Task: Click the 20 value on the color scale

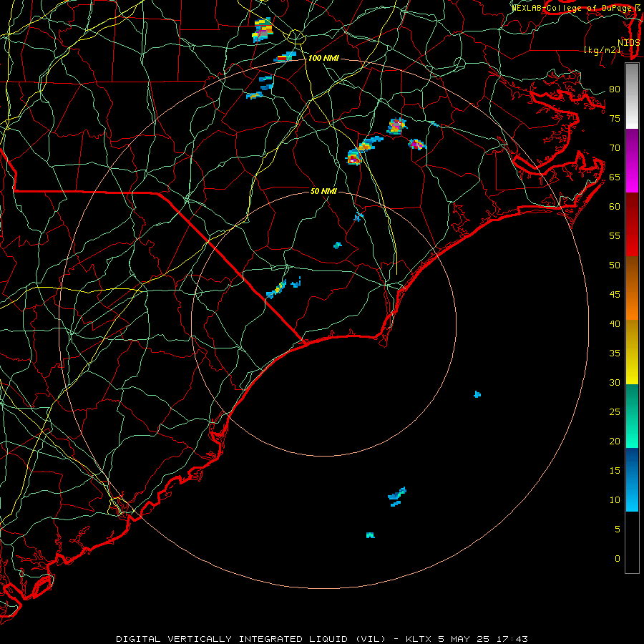Action: (x=615, y=441)
